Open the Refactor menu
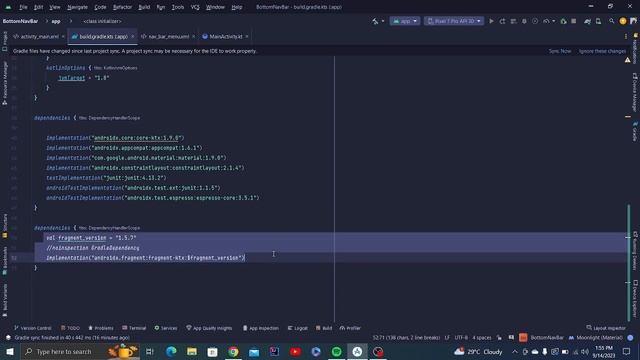 pos(122,7)
